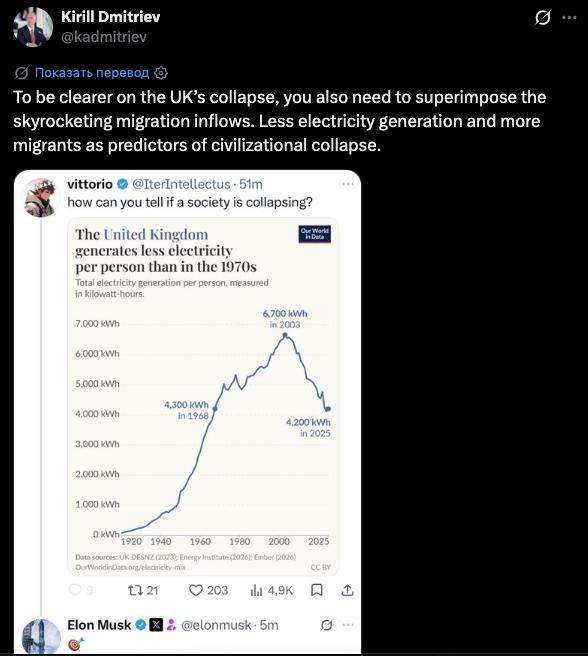This screenshot has height=656, width=588.
Task: Click Показать перевод translation link
Action: pos(92,73)
